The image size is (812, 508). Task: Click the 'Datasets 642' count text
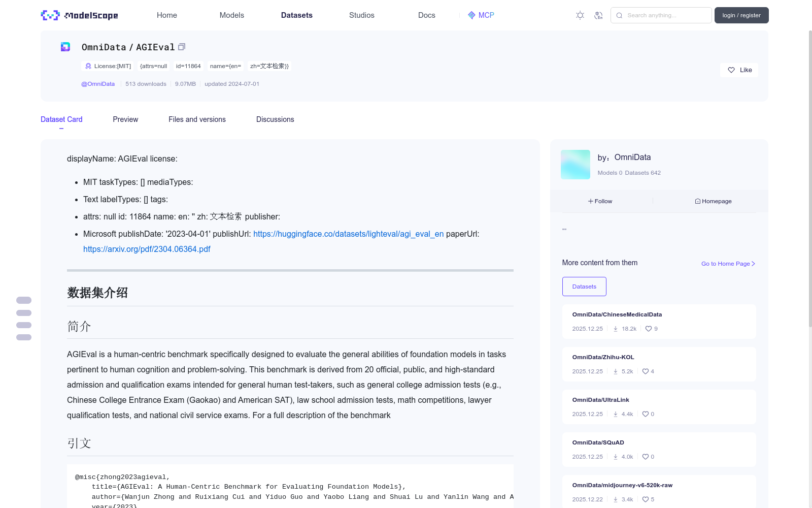coord(643,173)
